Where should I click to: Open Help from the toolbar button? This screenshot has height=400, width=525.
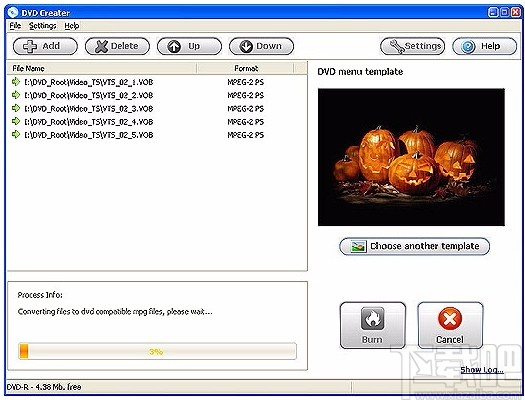point(484,46)
